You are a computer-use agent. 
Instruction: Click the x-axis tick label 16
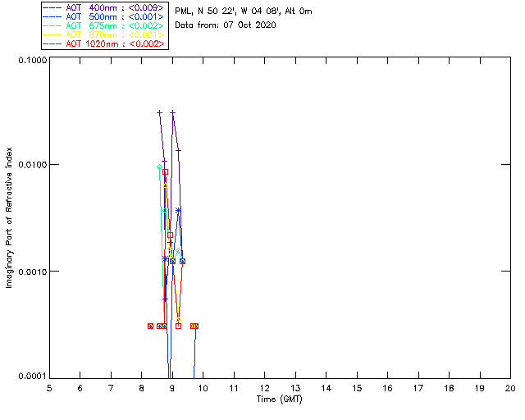(387, 388)
